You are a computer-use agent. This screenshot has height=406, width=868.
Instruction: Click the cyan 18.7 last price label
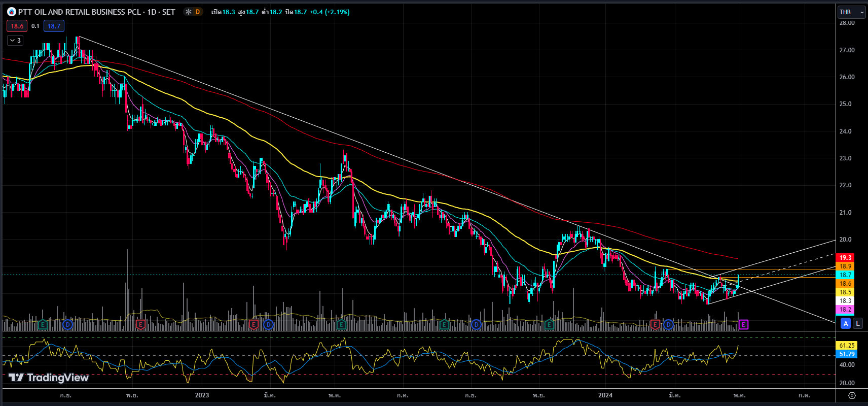click(x=845, y=275)
